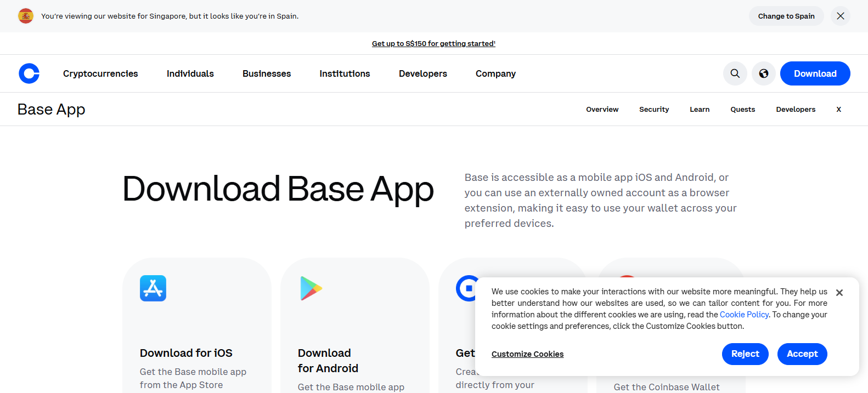Screen dimensions: 868x393
Task: Select the Download for iOS heading
Action: [186, 353]
